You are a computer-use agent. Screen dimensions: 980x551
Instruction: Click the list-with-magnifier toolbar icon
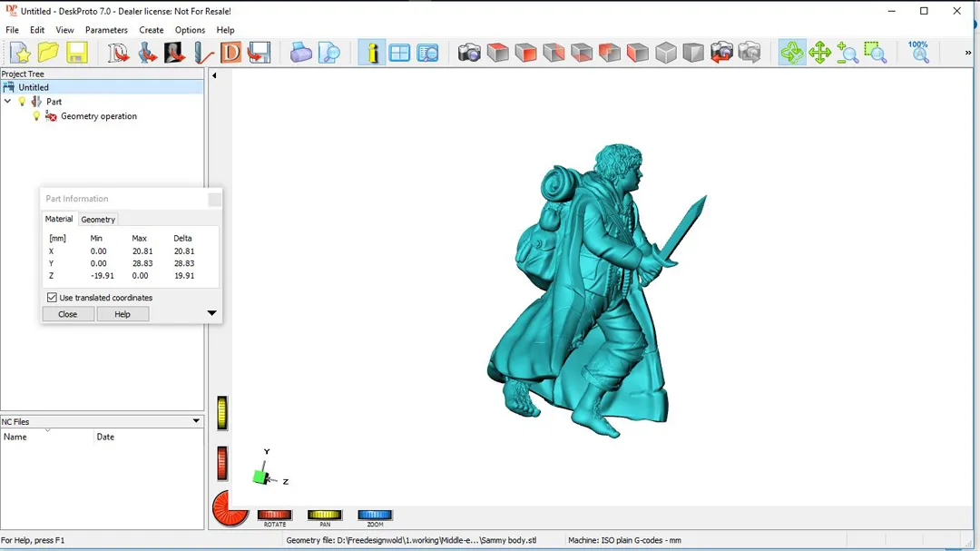[x=427, y=53]
